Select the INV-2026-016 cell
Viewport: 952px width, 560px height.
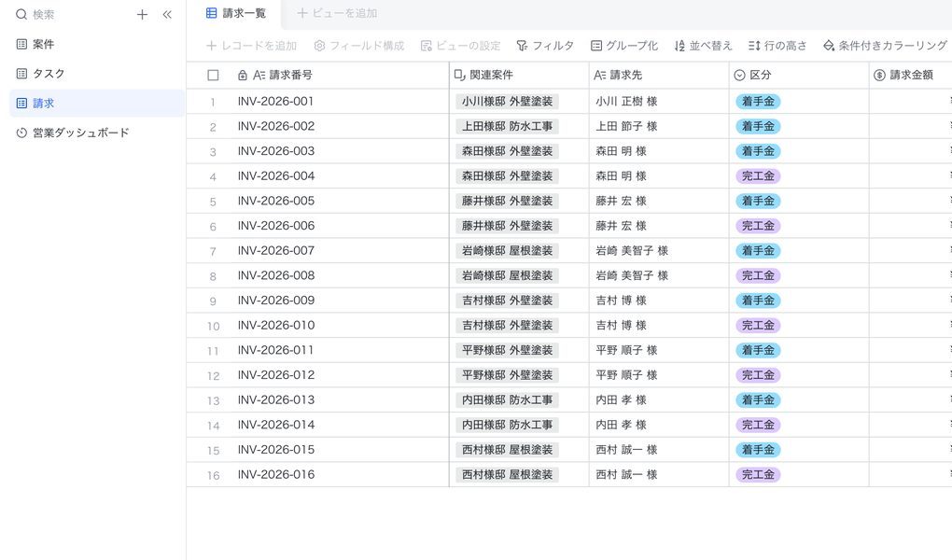tap(341, 475)
